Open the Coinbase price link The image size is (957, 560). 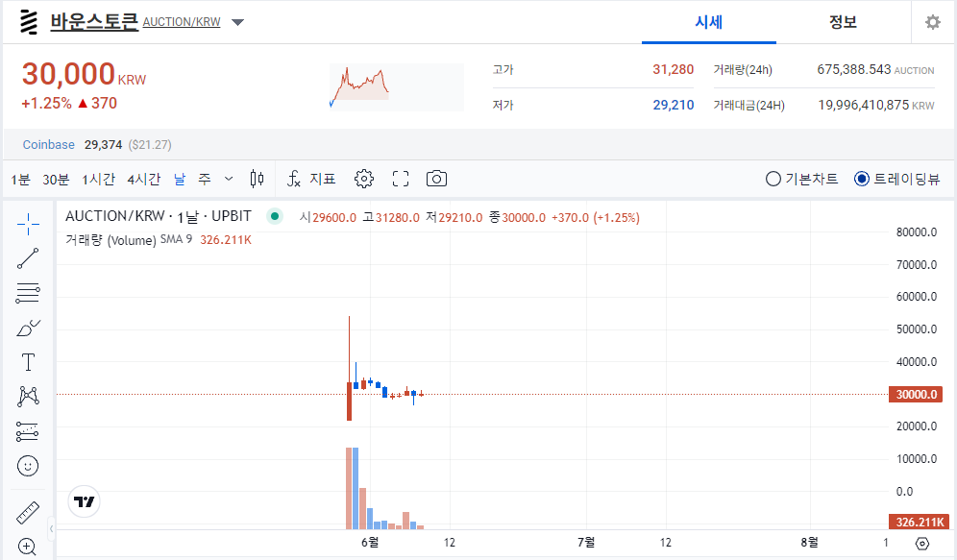coord(48,144)
